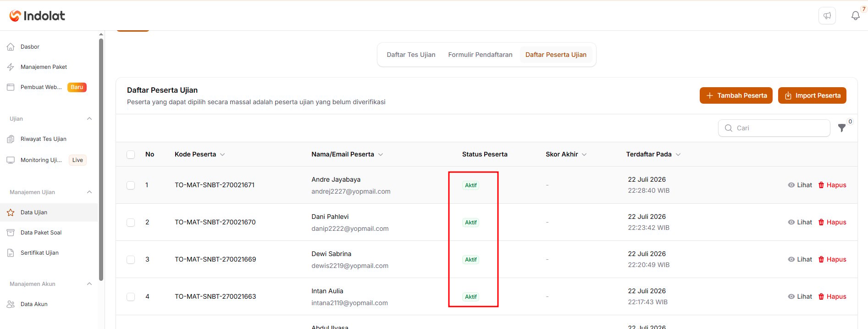868x329 pixels.
Task: Sort by Terdaftar Pada column chevron
Action: click(x=678, y=155)
